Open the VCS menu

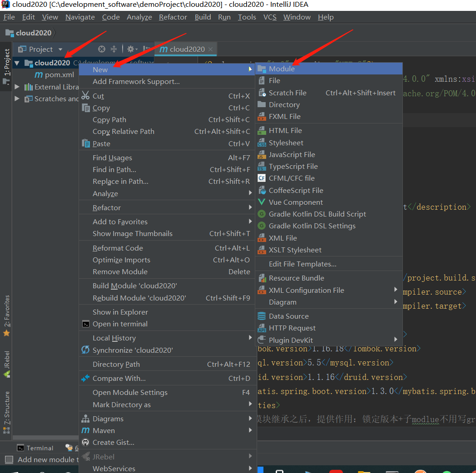click(x=270, y=17)
